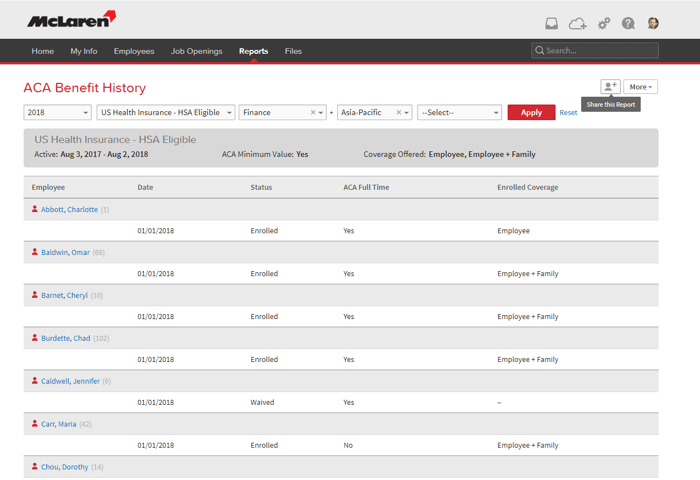Click the search magnifier icon
Viewport: 700px width, 480px height.
tap(539, 50)
